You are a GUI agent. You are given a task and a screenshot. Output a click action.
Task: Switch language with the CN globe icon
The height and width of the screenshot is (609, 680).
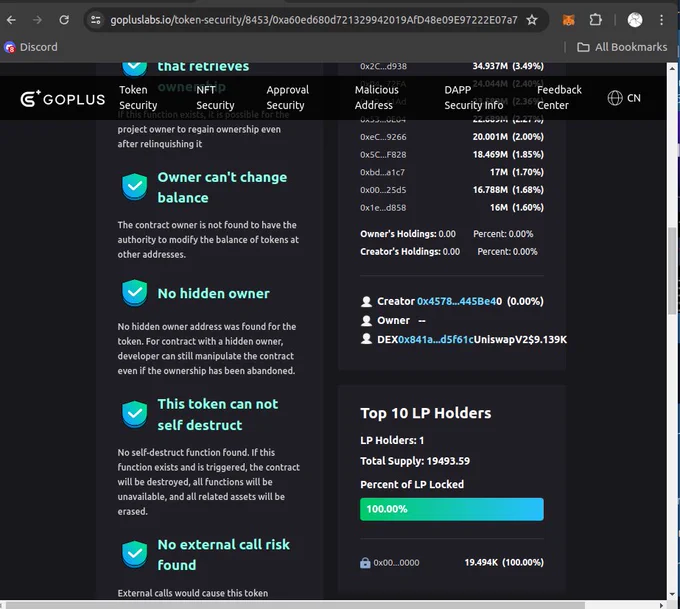click(624, 98)
